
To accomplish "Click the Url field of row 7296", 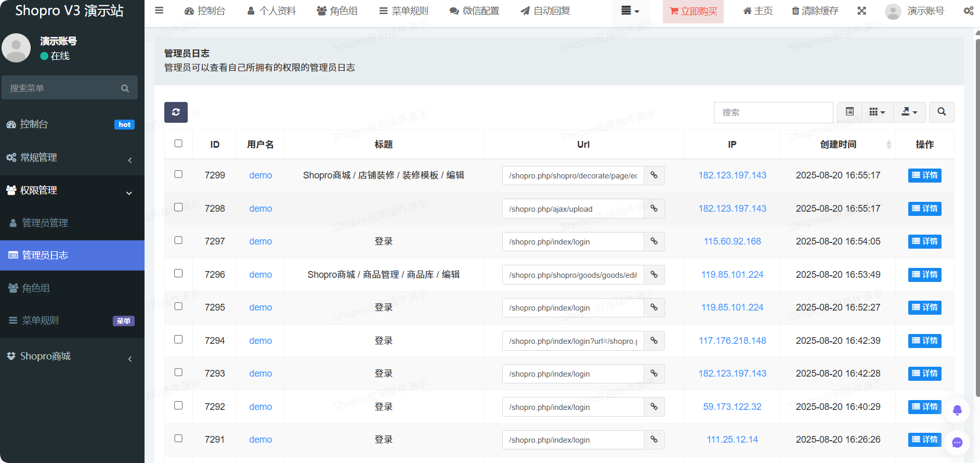I will (x=573, y=275).
